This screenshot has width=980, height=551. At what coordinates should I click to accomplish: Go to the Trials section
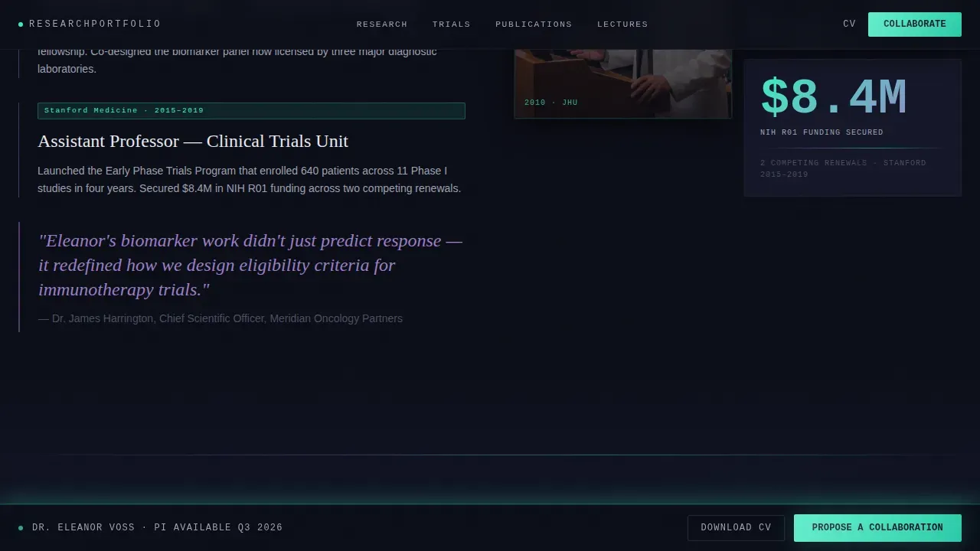click(452, 24)
